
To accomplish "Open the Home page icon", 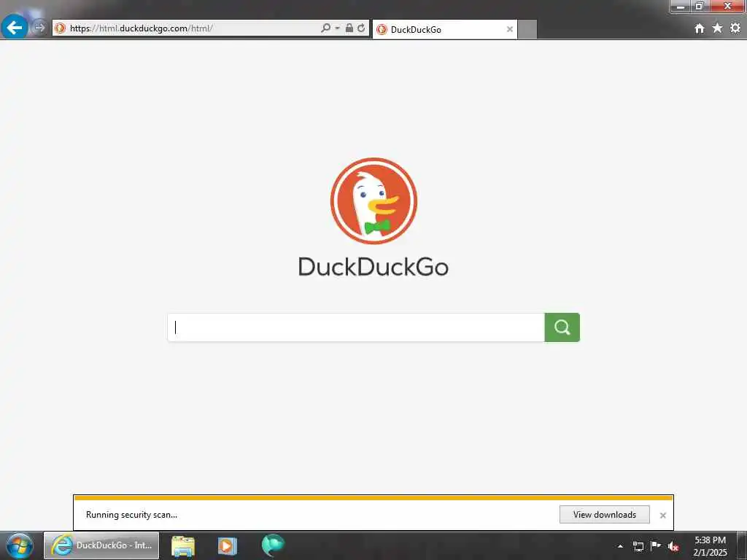I will coord(700,28).
